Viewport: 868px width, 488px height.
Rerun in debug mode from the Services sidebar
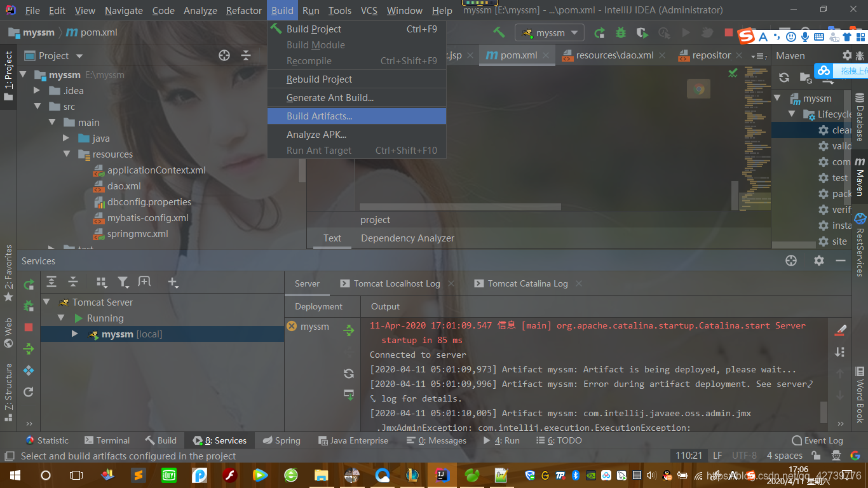click(x=29, y=306)
